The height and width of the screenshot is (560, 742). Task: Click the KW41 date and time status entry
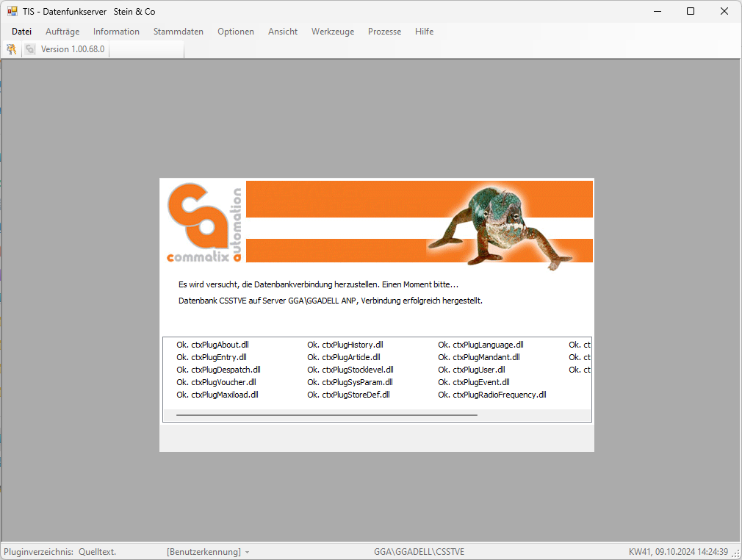[x=678, y=552]
